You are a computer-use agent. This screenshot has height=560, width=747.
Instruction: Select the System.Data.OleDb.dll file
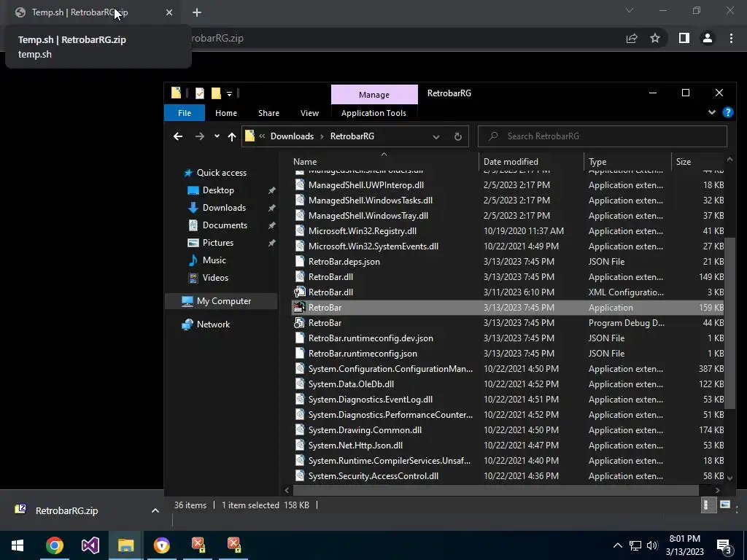(508, 384)
